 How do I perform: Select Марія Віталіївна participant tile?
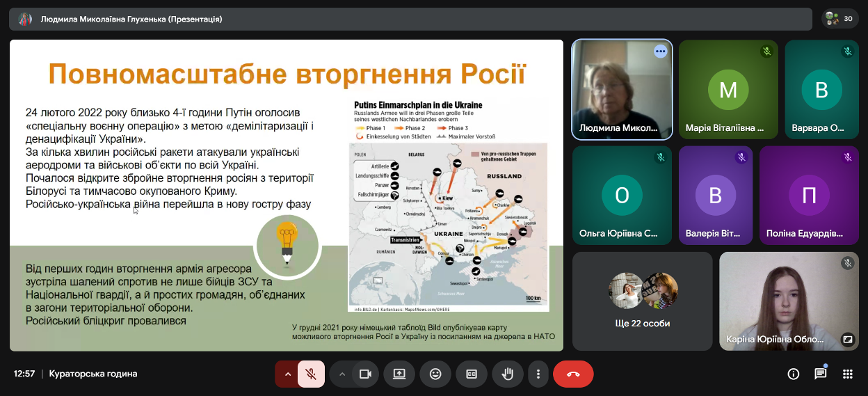tap(728, 90)
